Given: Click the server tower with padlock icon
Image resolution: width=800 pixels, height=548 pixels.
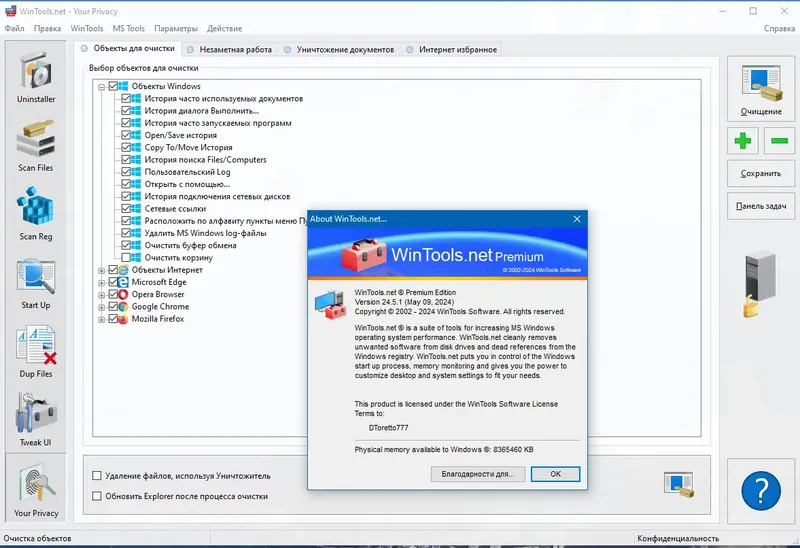Looking at the screenshot, I should click(760, 284).
